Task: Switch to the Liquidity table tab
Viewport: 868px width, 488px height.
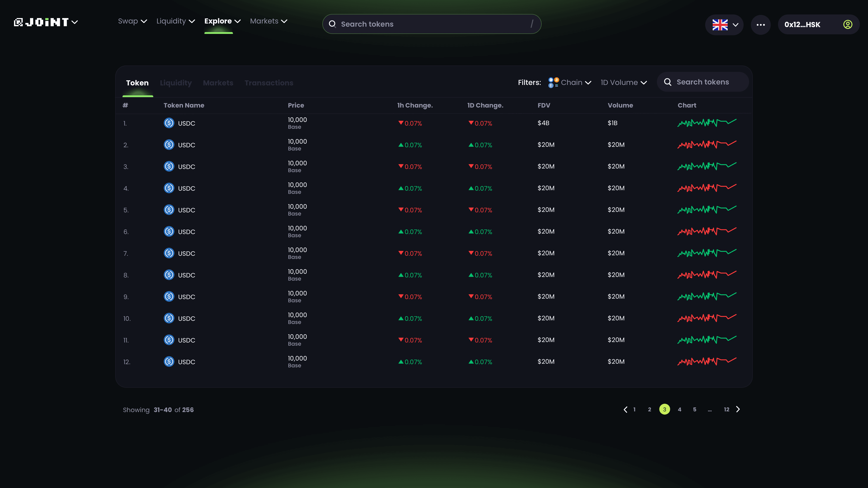Action: pyautogui.click(x=176, y=83)
